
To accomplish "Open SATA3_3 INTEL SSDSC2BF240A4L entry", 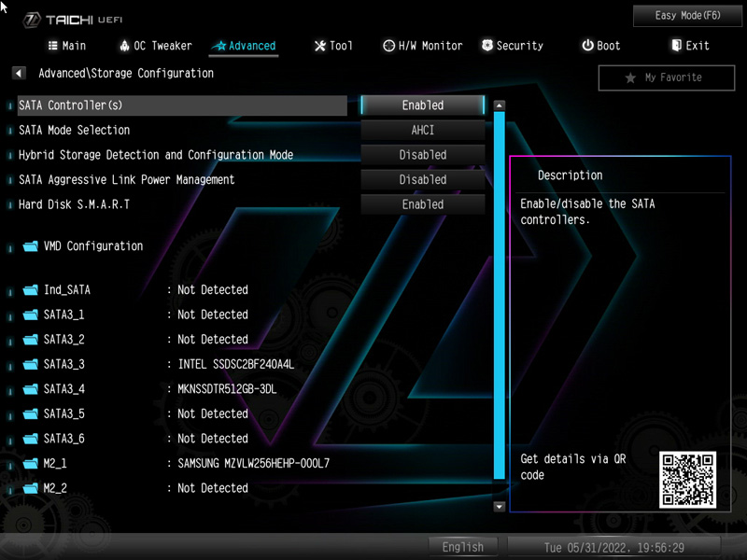I will tap(158, 364).
